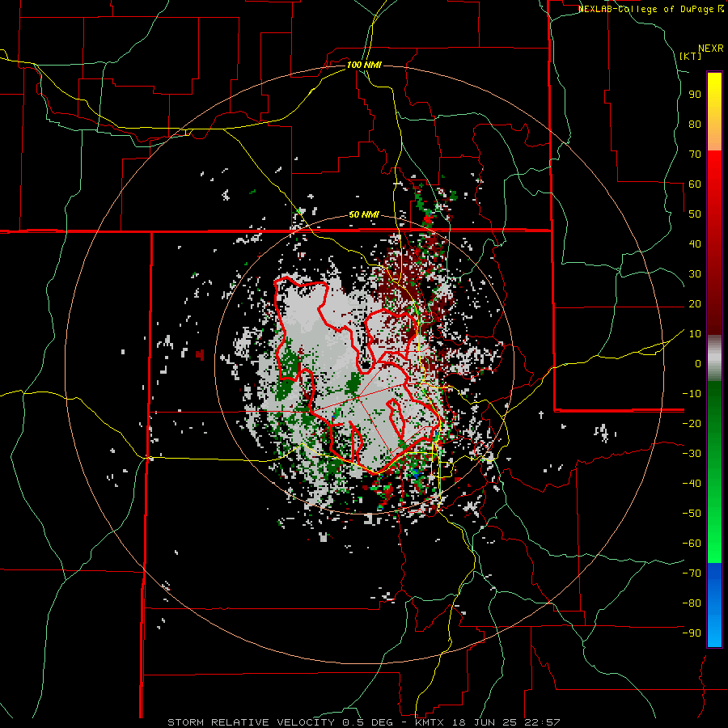Click the -20 value on the velocity scale

coord(692,423)
